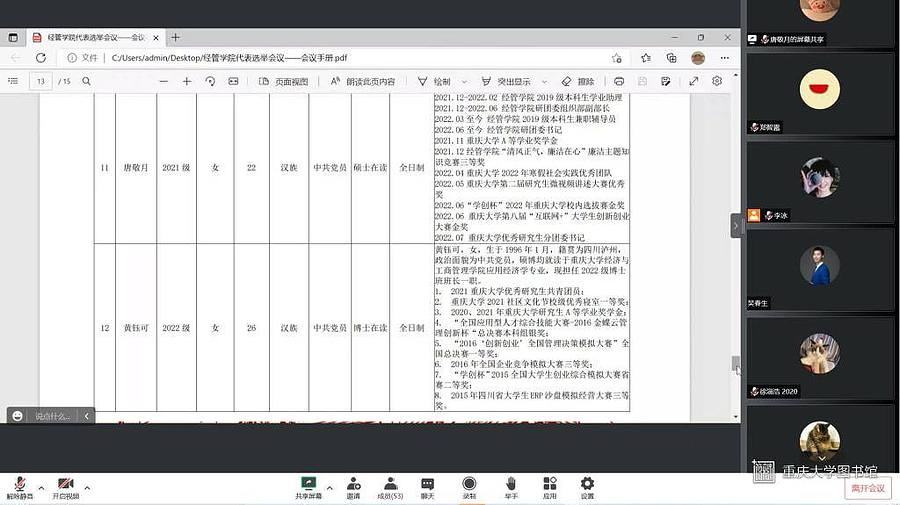Expand the 绘制 draw options arrow
900x505 pixels.
[x=464, y=81]
